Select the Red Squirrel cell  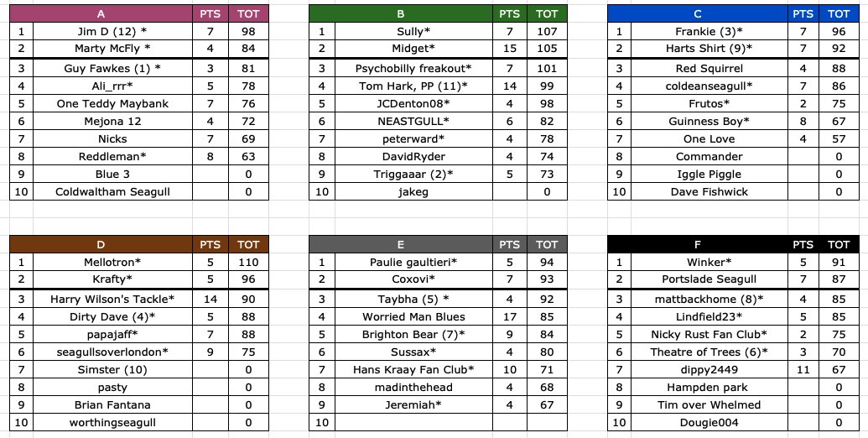coord(709,69)
